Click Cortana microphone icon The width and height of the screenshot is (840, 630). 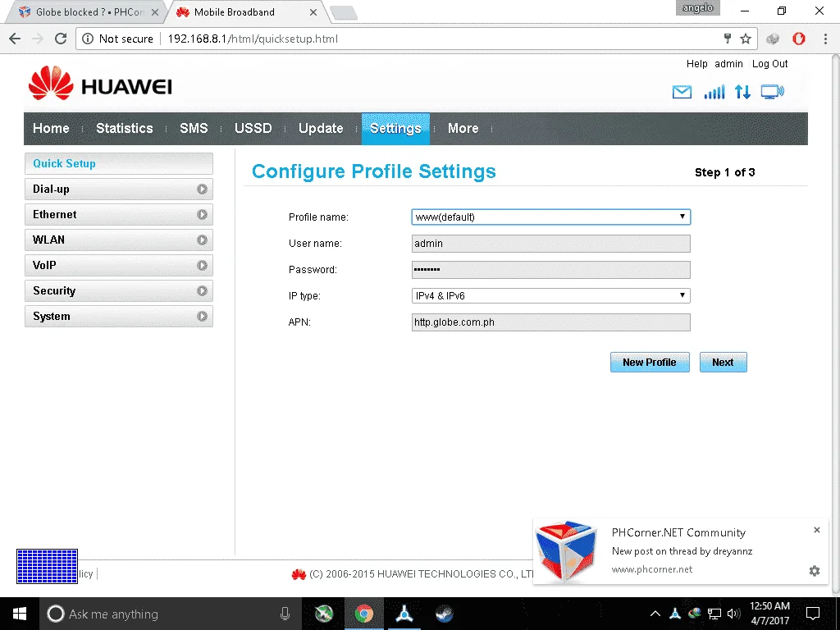(x=285, y=614)
